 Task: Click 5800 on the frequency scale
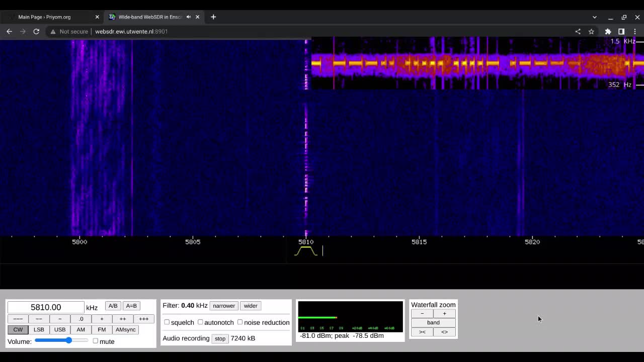[79, 242]
